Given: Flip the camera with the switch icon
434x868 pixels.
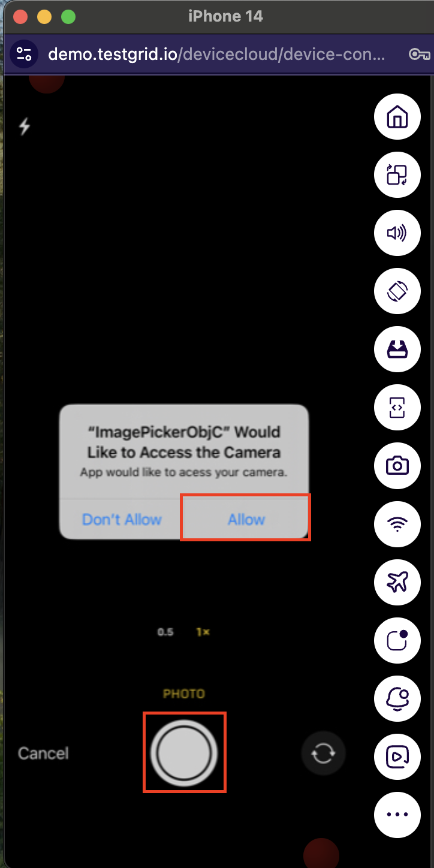Looking at the screenshot, I should click(323, 753).
